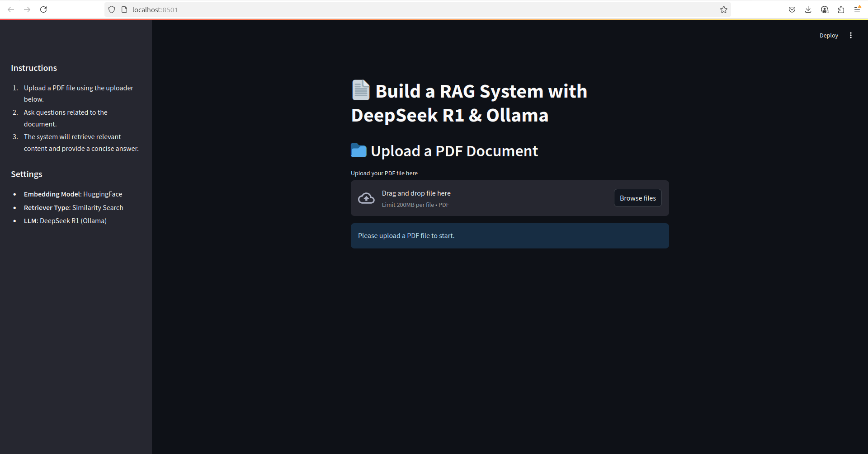Image resolution: width=868 pixels, height=454 pixels.
Task: Open the browser application menu
Action: tap(857, 9)
